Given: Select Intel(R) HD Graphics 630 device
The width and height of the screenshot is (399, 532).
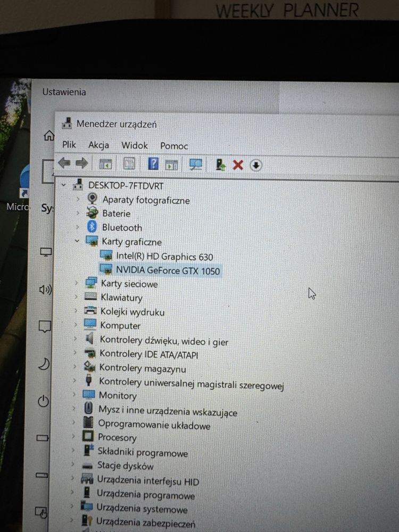Looking at the screenshot, I should (x=164, y=256).
